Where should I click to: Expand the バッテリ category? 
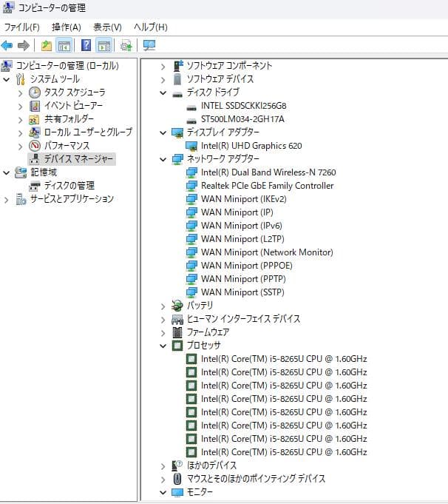point(163,306)
